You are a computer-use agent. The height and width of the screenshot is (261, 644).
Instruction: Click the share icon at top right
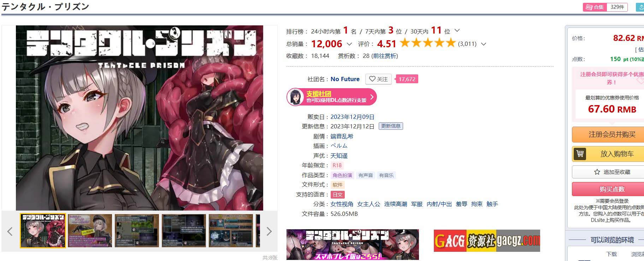(x=641, y=7)
